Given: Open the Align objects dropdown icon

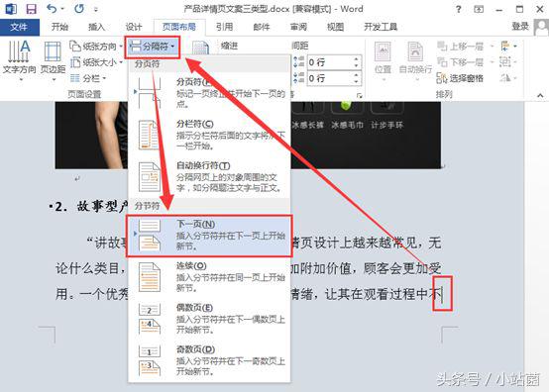Looking at the screenshot, I should [x=508, y=46].
